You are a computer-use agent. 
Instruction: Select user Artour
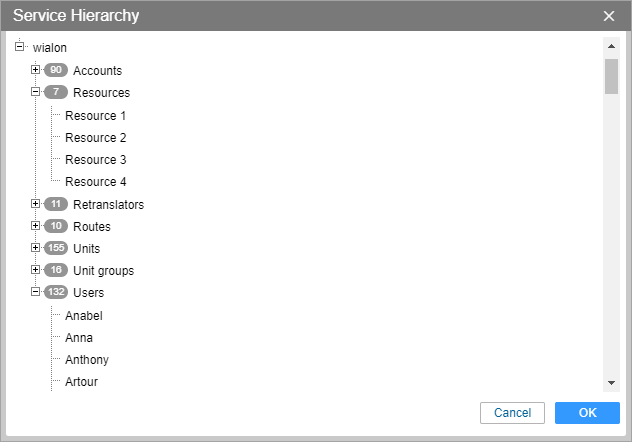(x=81, y=382)
